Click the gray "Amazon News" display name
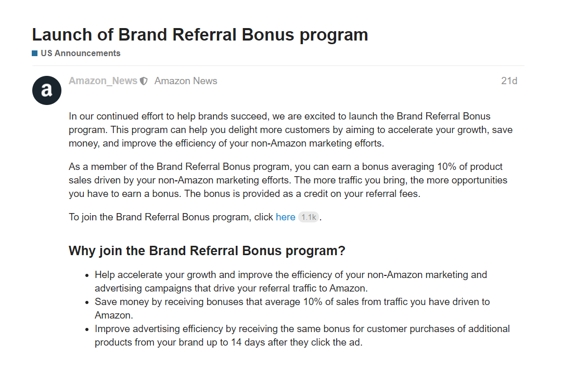 (x=186, y=81)
